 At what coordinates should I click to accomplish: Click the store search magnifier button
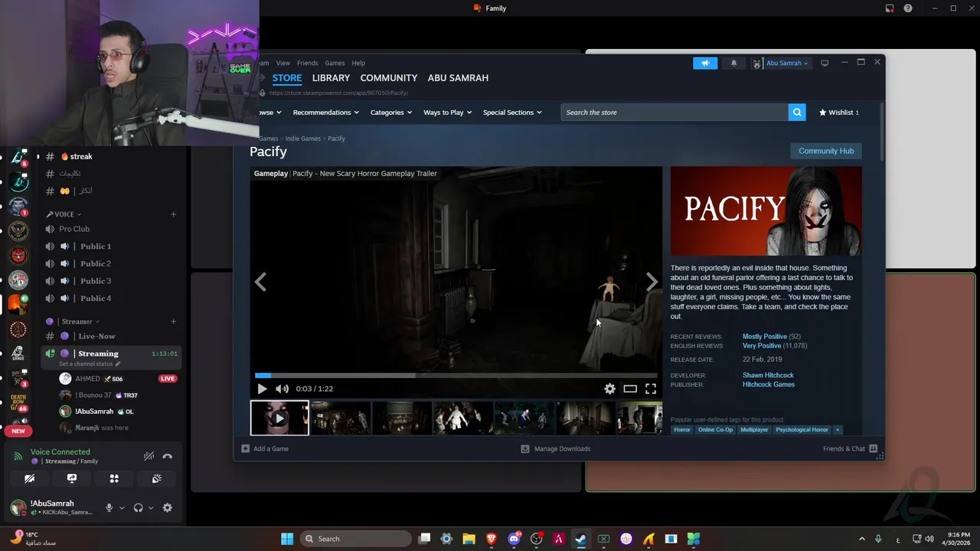tap(797, 112)
